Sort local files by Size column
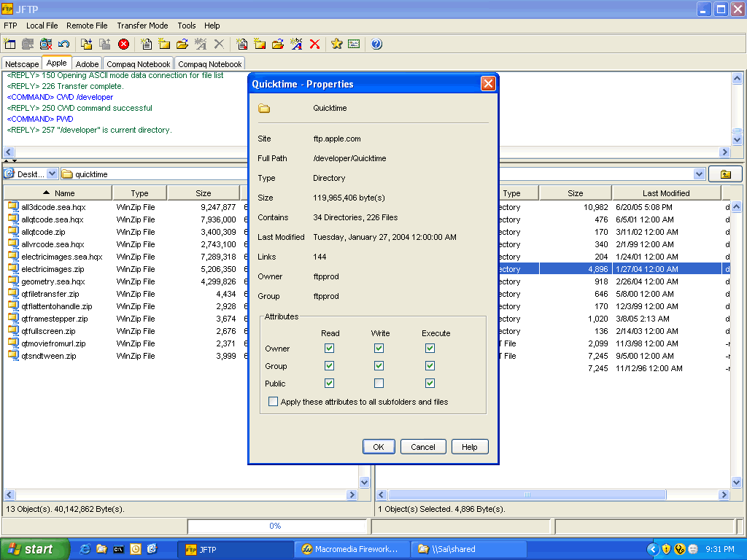This screenshot has height=560, width=747. (204, 192)
